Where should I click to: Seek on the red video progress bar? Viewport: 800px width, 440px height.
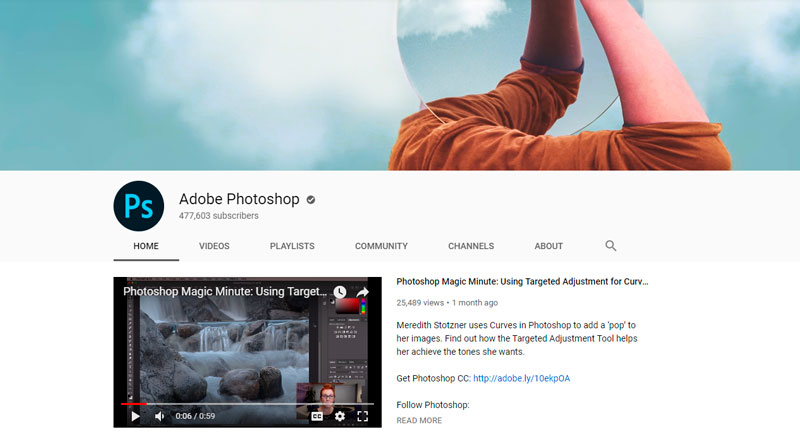pyautogui.click(x=247, y=404)
